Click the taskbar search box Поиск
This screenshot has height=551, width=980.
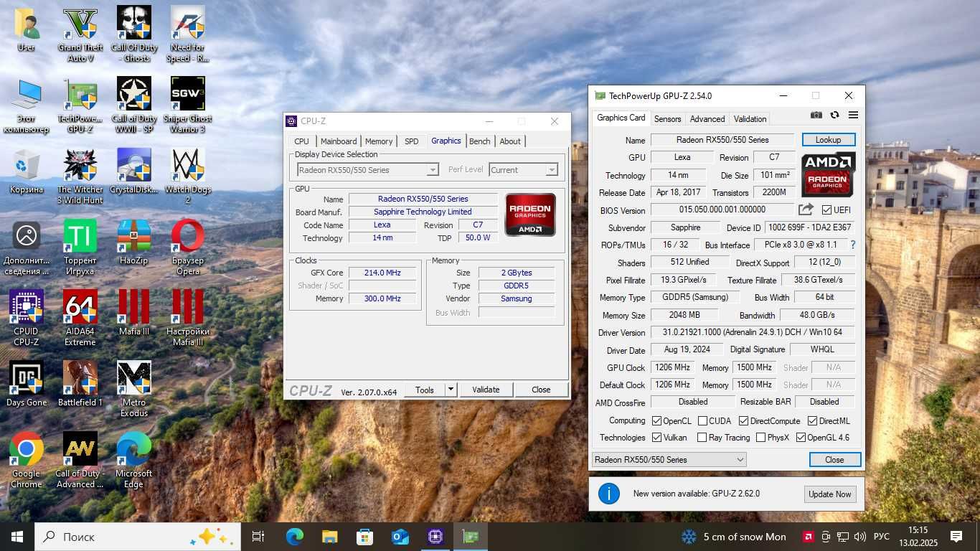coord(136,537)
